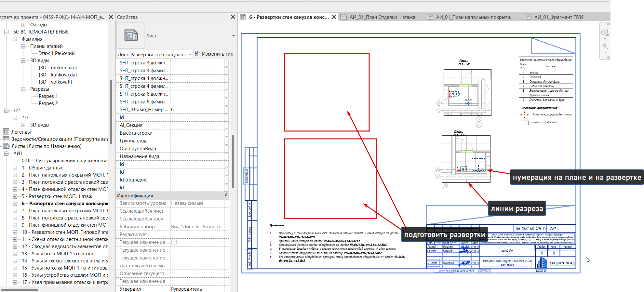Expand sheet '17 - Узел примыкания отделки' node
This screenshot has width=644, height=292.
pos(15,282)
